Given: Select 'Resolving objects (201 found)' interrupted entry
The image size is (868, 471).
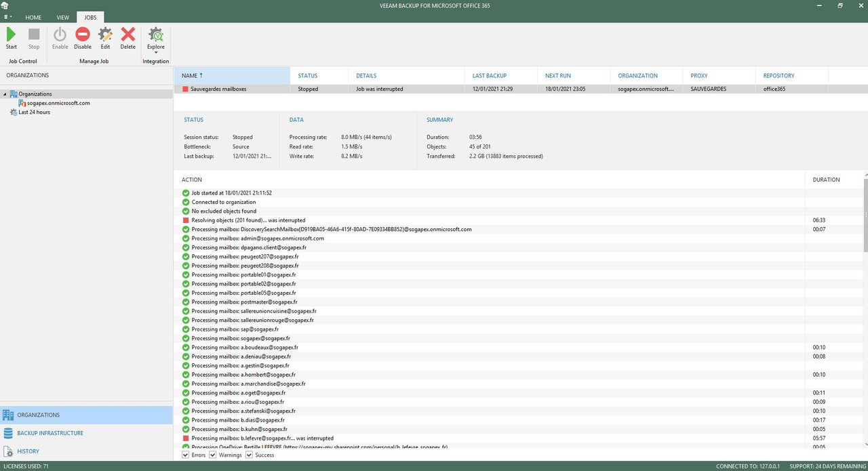Looking at the screenshot, I should tap(248, 220).
